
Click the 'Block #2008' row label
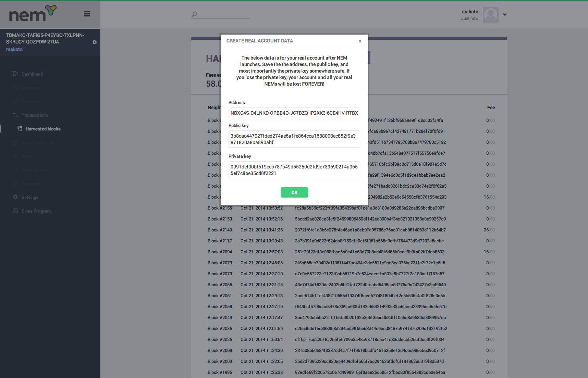(220, 350)
